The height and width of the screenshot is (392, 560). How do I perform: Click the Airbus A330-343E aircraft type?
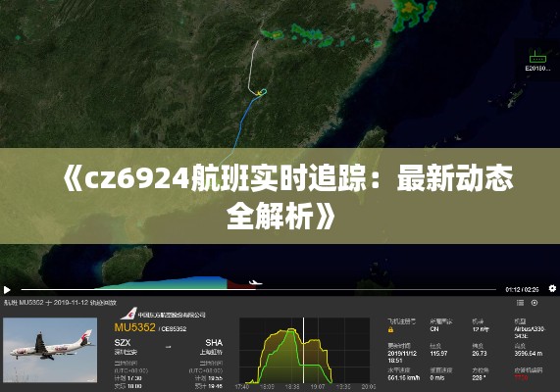[x=530, y=332]
